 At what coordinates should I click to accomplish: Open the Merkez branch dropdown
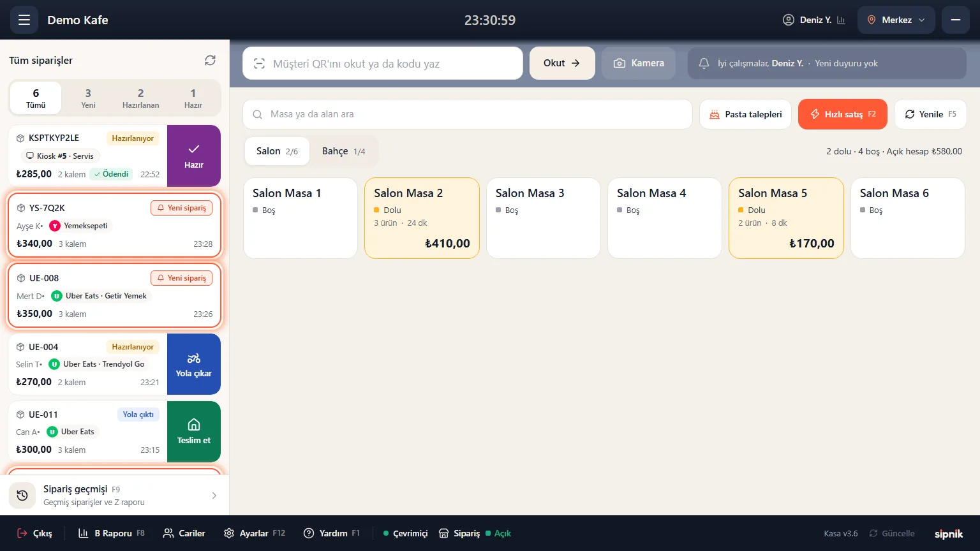tap(896, 20)
